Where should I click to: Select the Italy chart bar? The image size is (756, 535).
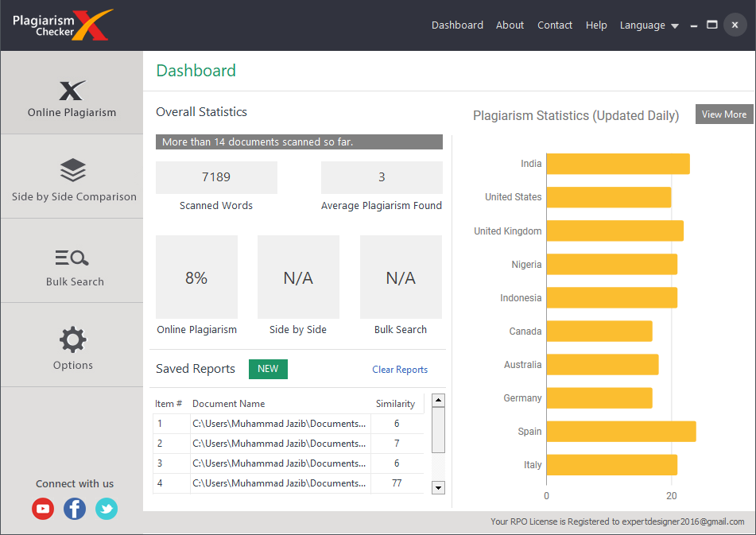coord(612,464)
